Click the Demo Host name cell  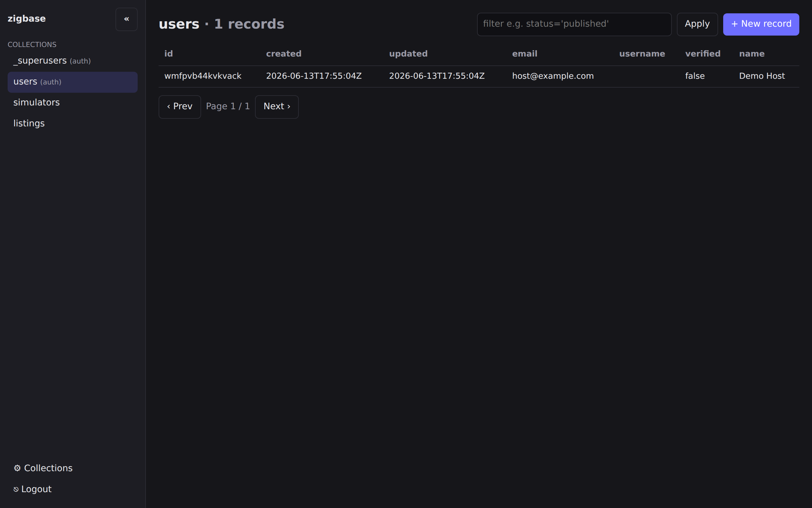coord(762,76)
